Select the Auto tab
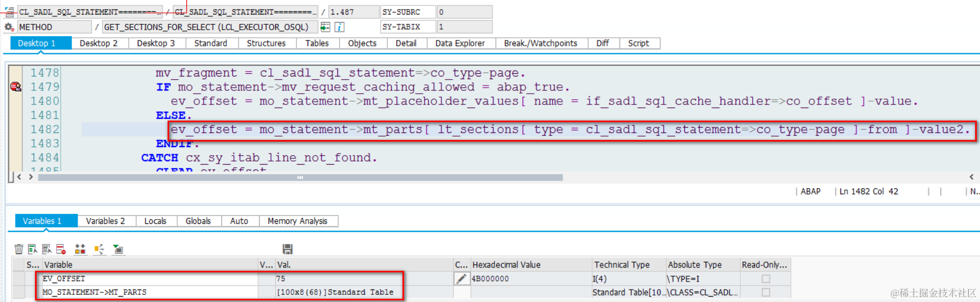Image resolution: width=980 pixels, height=302 pixels. click(239, 221)
